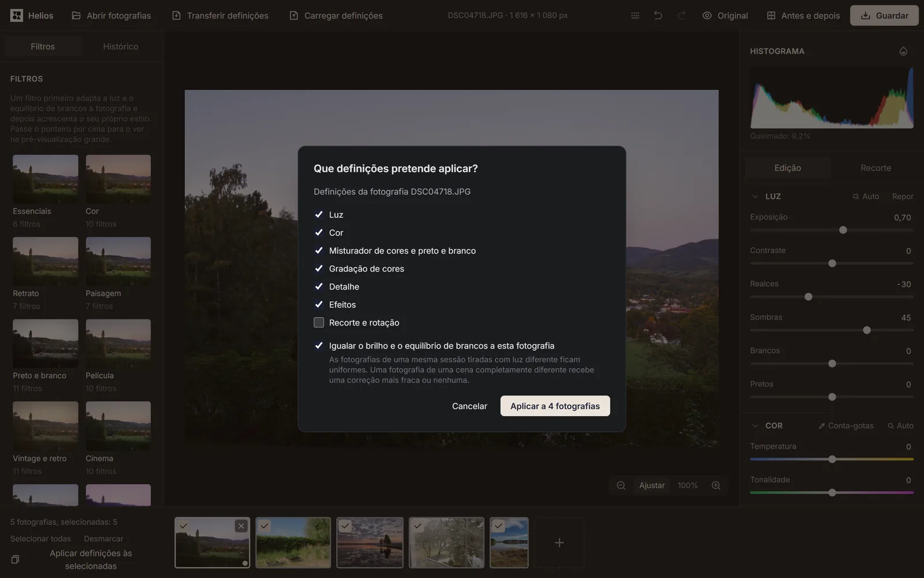Click Carregar definições
The image size is (924, 578).
point(336,16)
